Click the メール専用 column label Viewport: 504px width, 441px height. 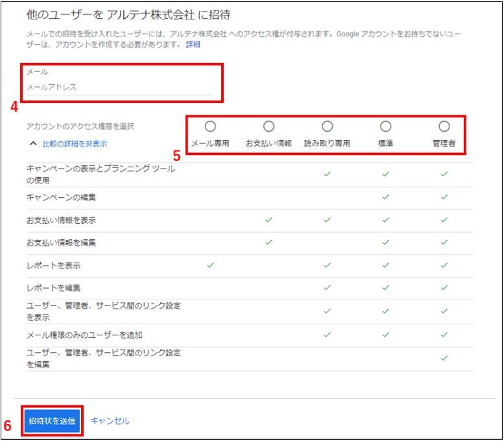[x=210, y=143]
